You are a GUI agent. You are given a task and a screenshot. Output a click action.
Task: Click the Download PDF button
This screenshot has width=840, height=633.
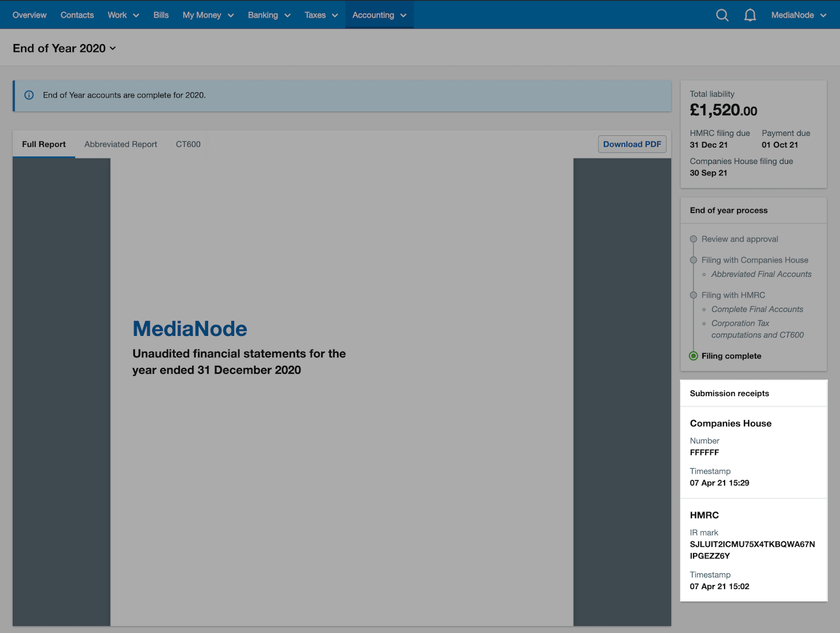(x=632, y=144)
